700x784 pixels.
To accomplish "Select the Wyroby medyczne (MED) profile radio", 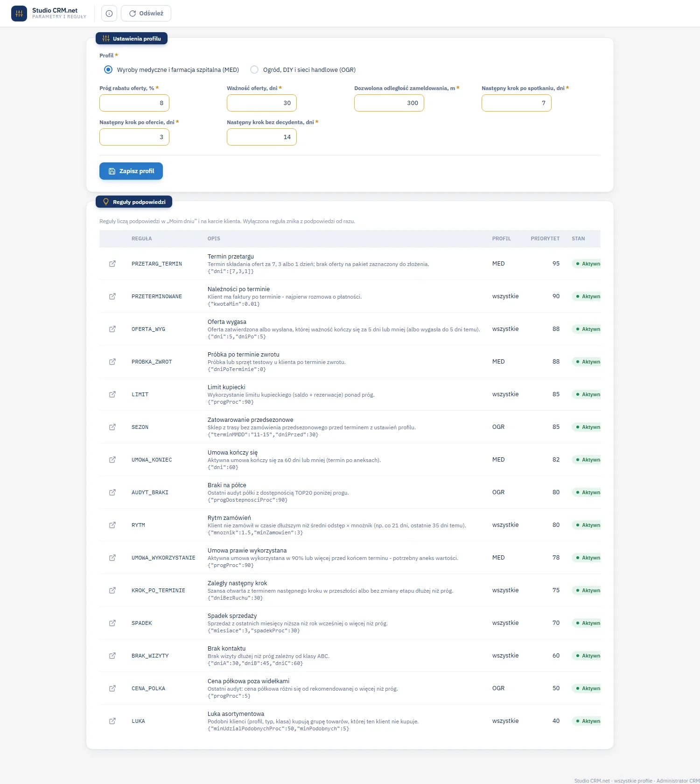I will point(108,70).
